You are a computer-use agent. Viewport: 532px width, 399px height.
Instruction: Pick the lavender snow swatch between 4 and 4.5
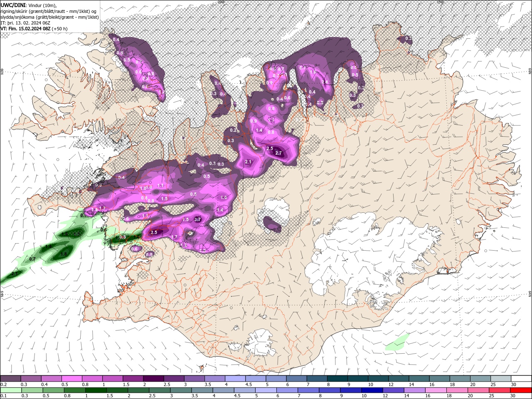pos(235,379)
